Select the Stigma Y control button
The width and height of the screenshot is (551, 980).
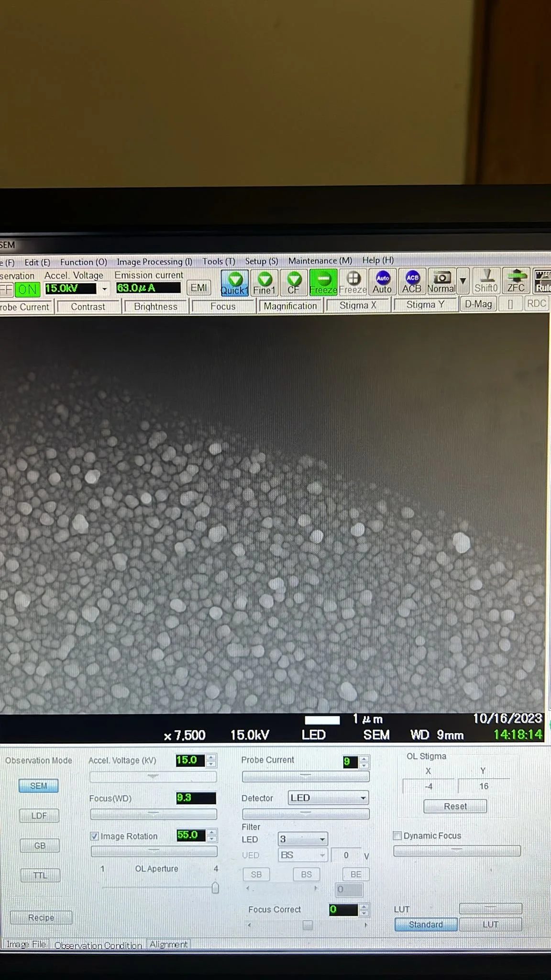point(425,305)
